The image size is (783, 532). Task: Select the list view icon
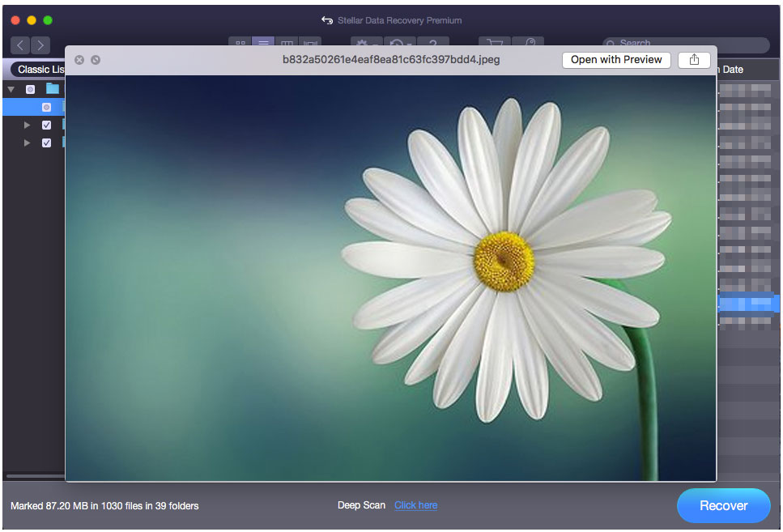click(263, 42)
